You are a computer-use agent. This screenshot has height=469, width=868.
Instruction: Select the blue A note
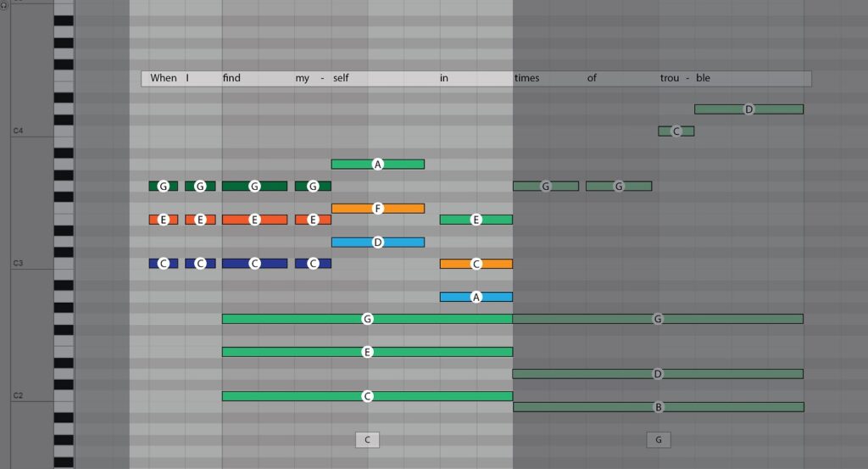tap(476, 297)
